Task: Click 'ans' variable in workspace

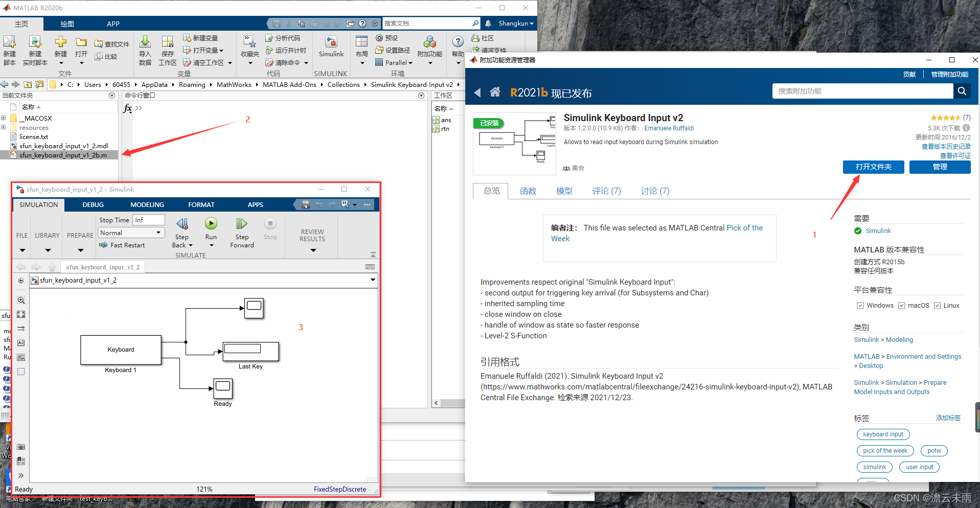Action: click(x=446, y=120)
